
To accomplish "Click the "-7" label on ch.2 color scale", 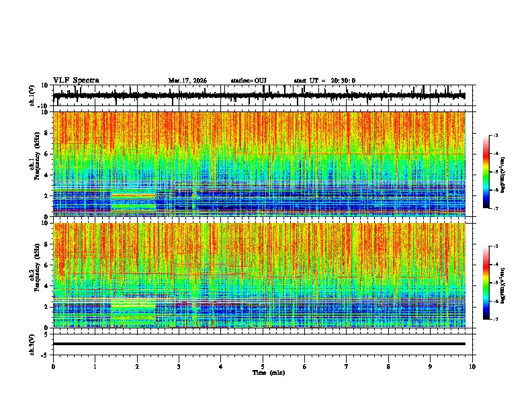I will click(x=496, y=319).
